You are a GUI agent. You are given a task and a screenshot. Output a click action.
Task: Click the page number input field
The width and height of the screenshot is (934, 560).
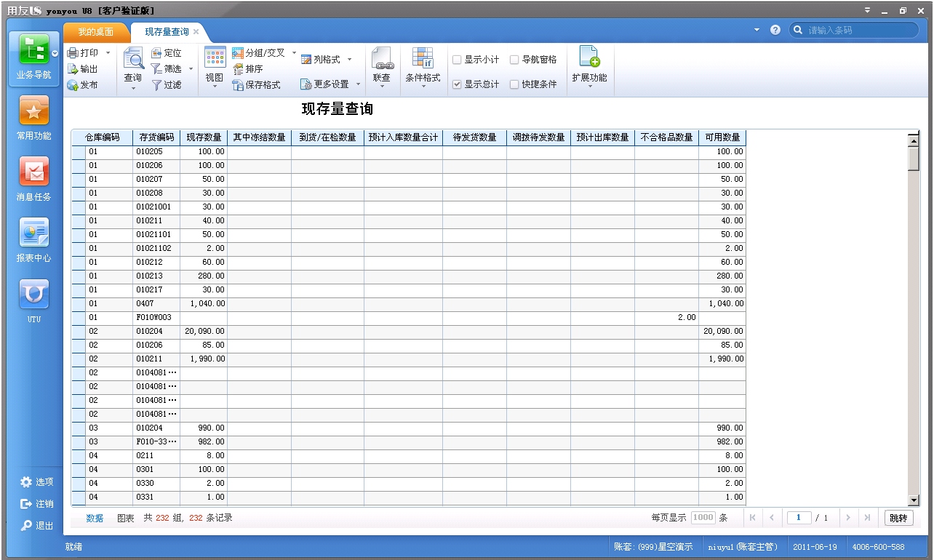(799, 518)
